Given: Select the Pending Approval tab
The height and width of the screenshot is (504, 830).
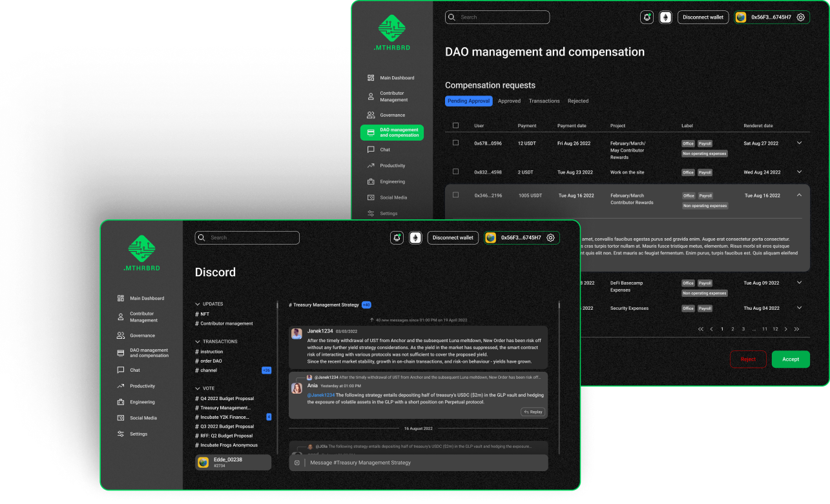Looking at the screenshot, I should click(469, 101).
